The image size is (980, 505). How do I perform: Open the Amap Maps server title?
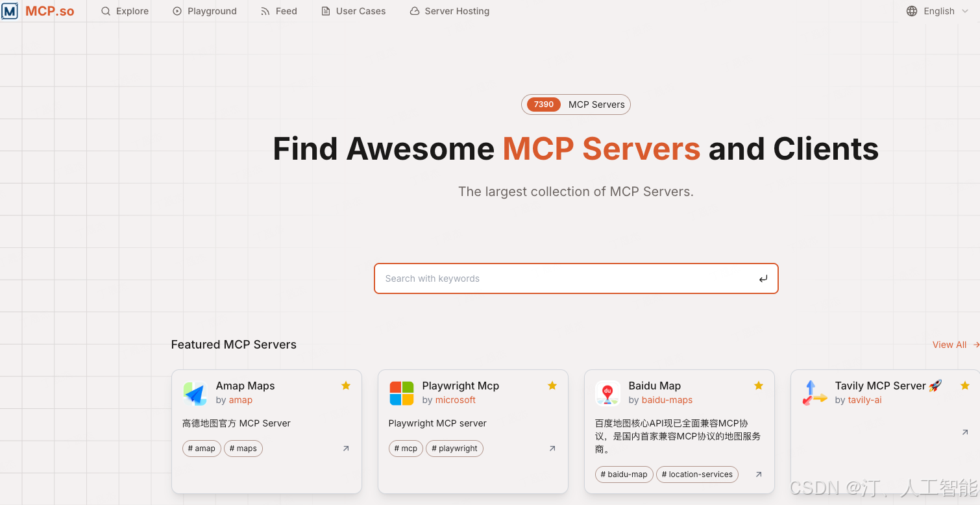click(245, 386)
